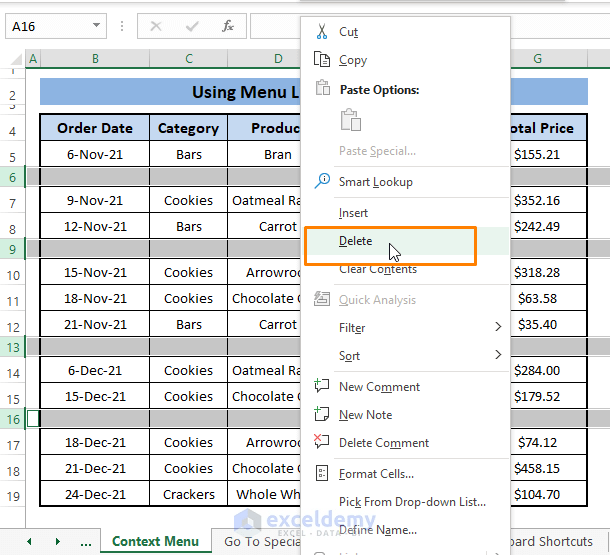Click the ellipsis for hidden sheet tabs
Image resolution: width=610 pixels, height=555 pixels.
point(86,543)
